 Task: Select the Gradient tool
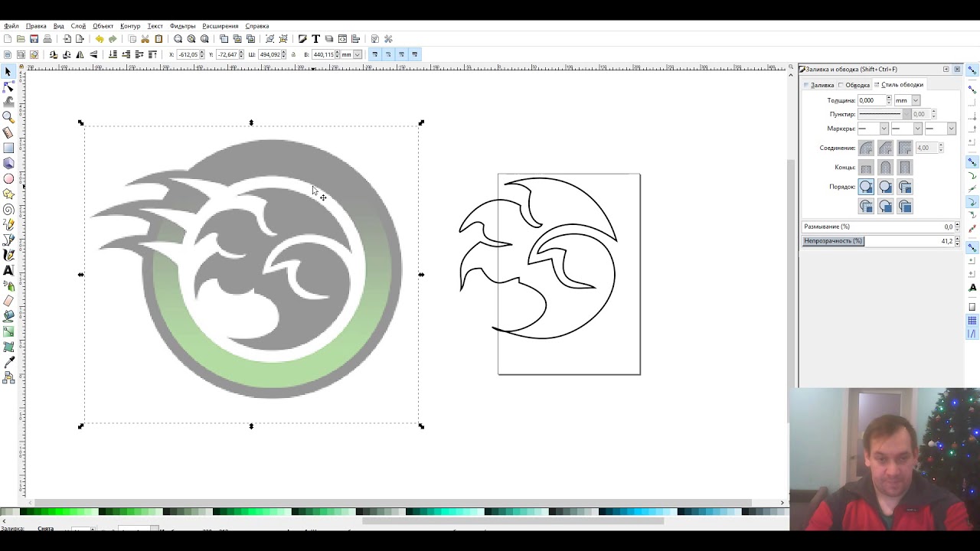click(x=8, y=331)
